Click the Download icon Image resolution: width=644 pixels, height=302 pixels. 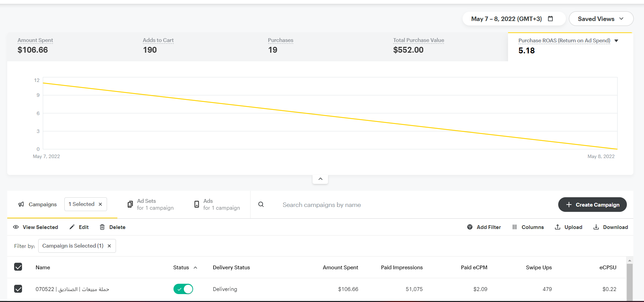596,227
